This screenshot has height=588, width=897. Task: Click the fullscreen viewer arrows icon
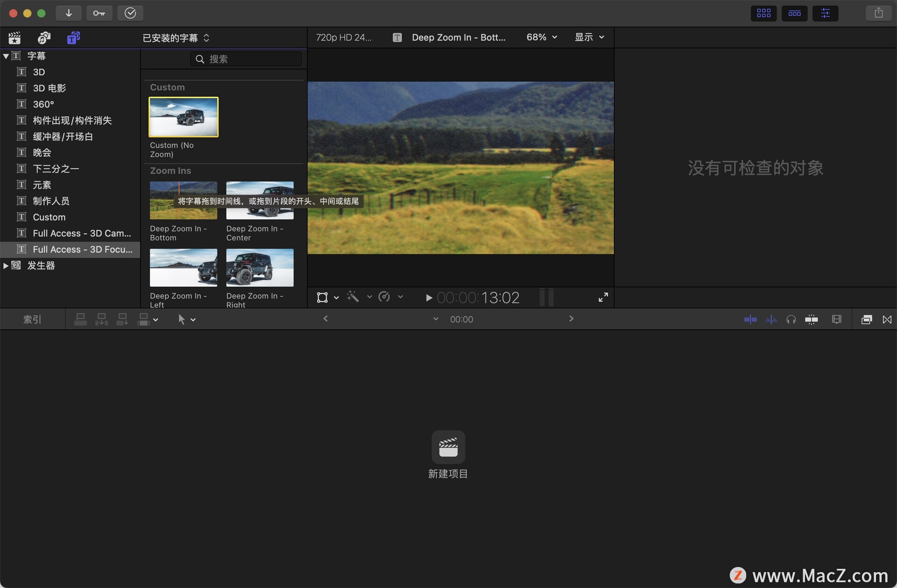click(x=603, y=298)
